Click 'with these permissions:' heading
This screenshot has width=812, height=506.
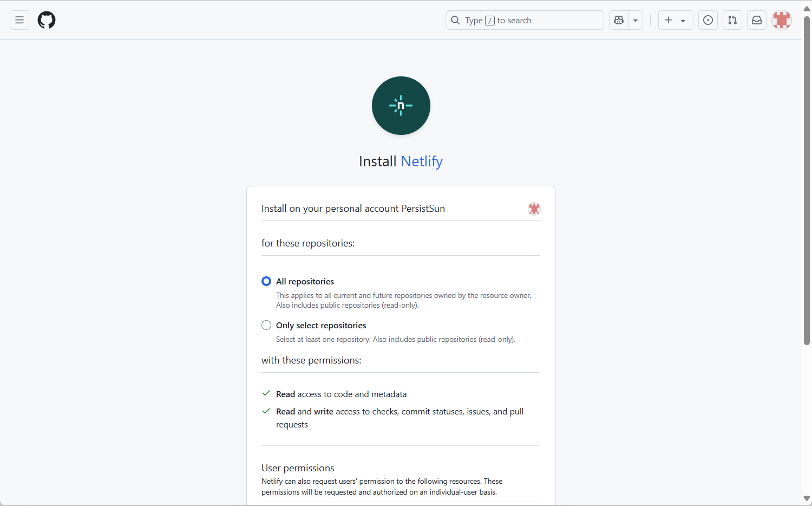(x=311, y=360)
